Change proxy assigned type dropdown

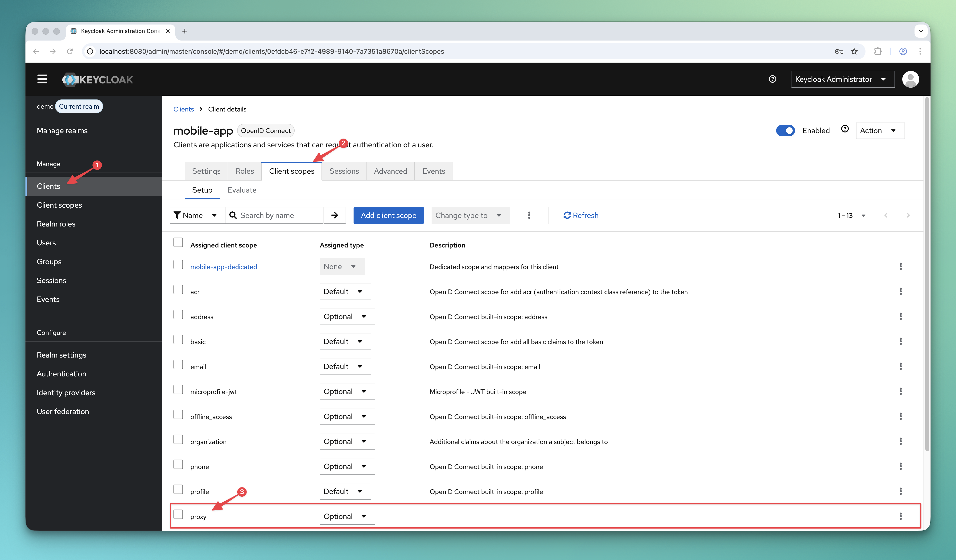(347, 516)
